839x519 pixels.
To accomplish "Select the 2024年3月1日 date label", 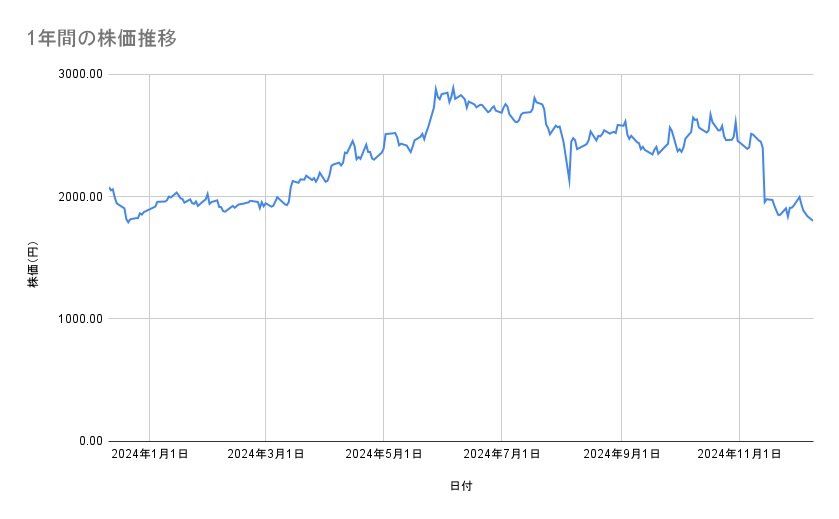I will click(x=265, y=455).
